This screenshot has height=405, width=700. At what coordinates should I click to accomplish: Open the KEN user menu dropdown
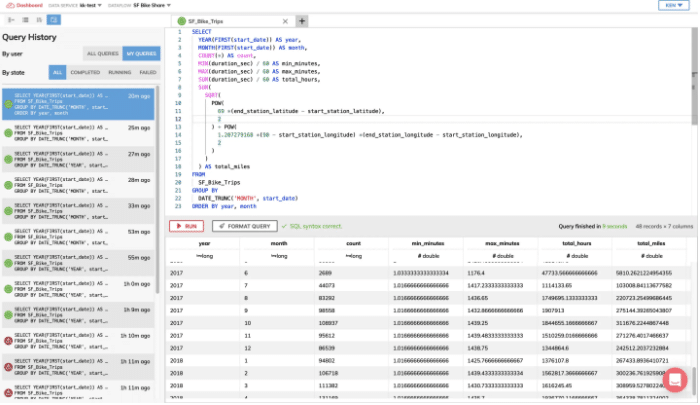[673, 5]
